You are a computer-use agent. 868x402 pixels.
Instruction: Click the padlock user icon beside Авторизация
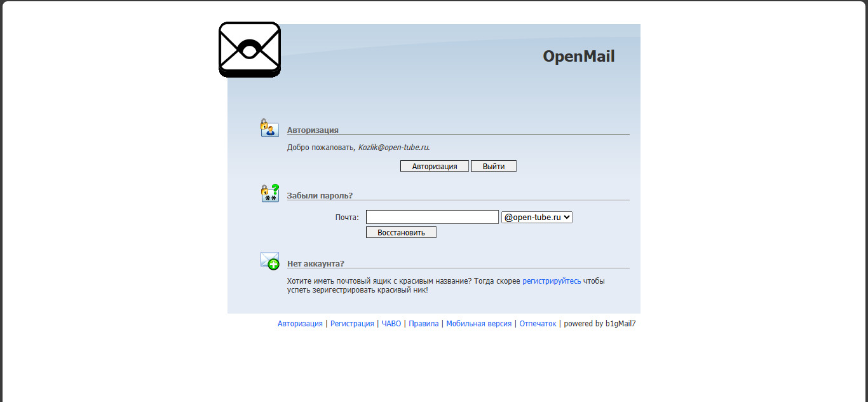[269, 128]
